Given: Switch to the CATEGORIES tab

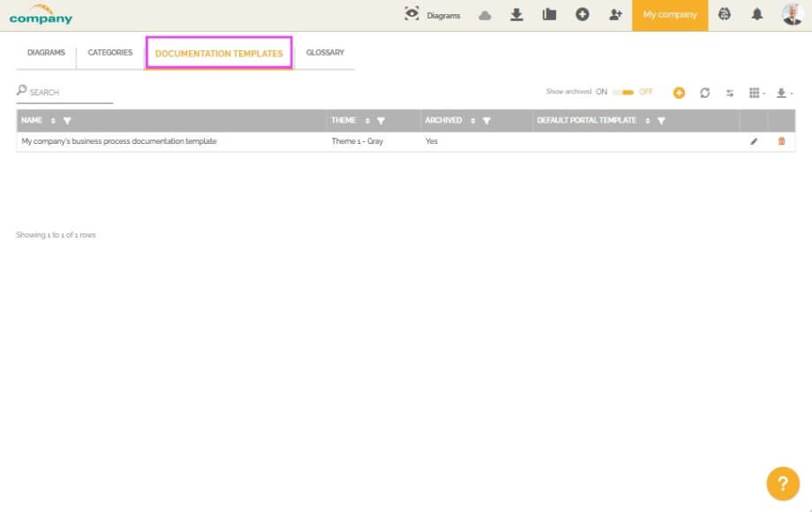Looking at the screenshot, I should pyautogui.click(x=109, y=52).
